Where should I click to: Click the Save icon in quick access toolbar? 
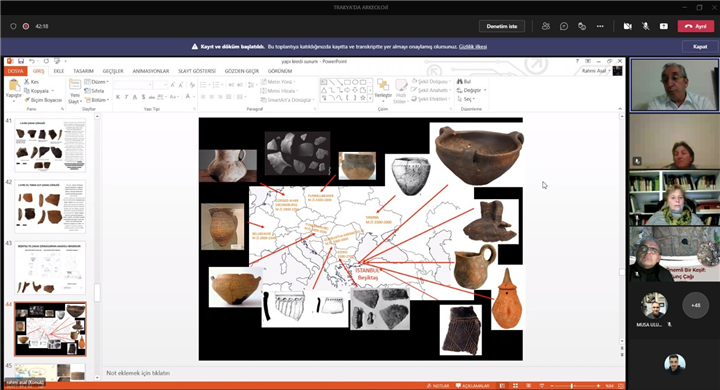tap(21, 61)
